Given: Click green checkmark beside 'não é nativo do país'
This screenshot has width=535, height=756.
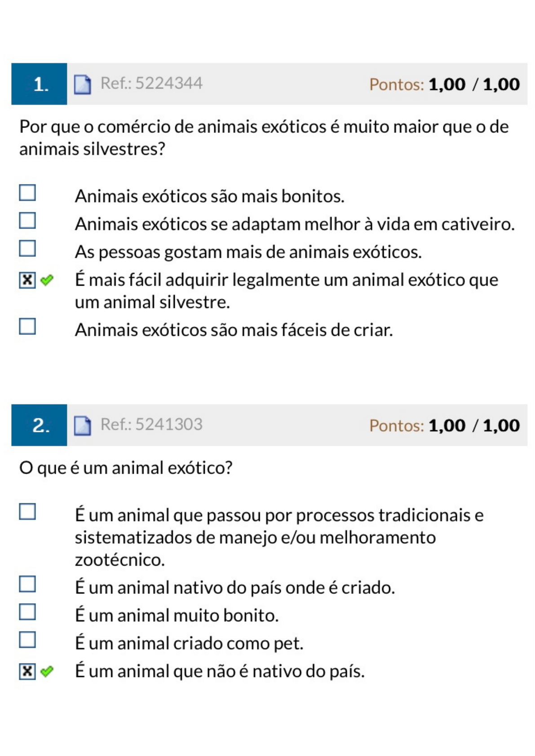Looking at the screenshot, I should (47, 671).
